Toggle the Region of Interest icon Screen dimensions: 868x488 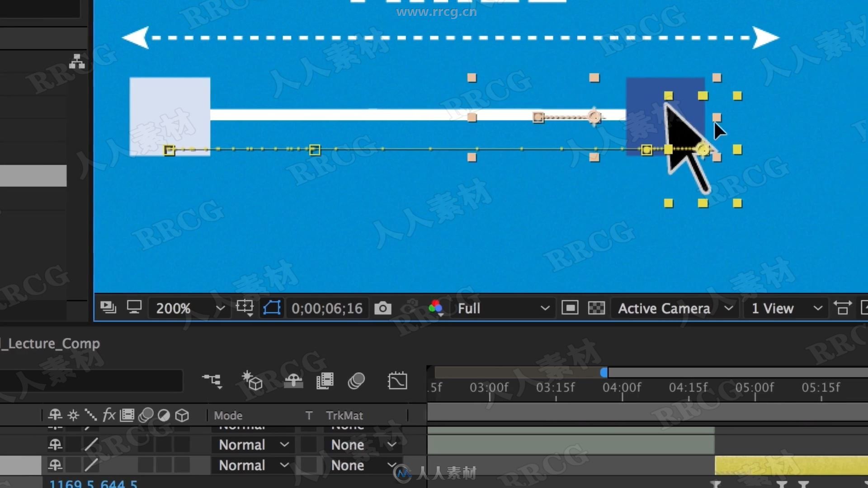point(570,308)
